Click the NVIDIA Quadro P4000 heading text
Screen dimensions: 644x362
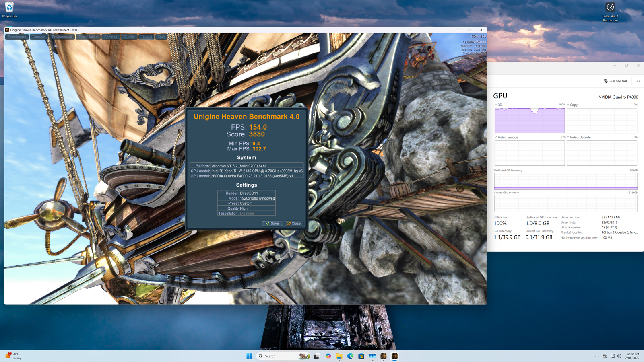[x=618, y=97]
